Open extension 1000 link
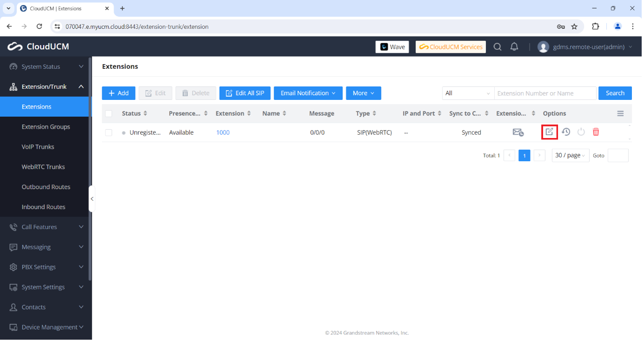The image size is (644, 342). (223, 132)
